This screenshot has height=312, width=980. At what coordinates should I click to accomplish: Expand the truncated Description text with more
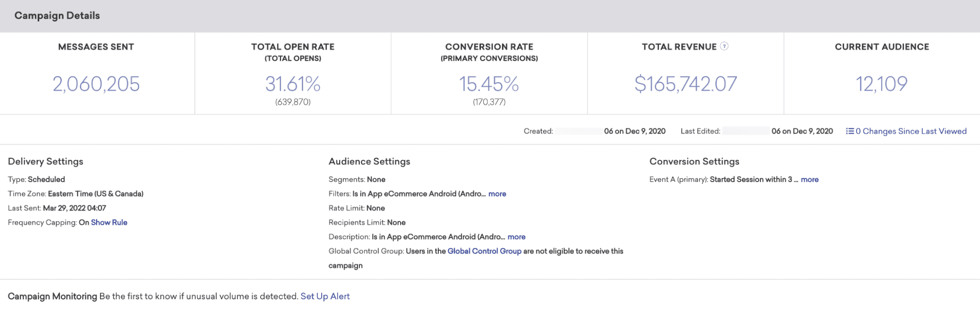(x=516, y=237)
